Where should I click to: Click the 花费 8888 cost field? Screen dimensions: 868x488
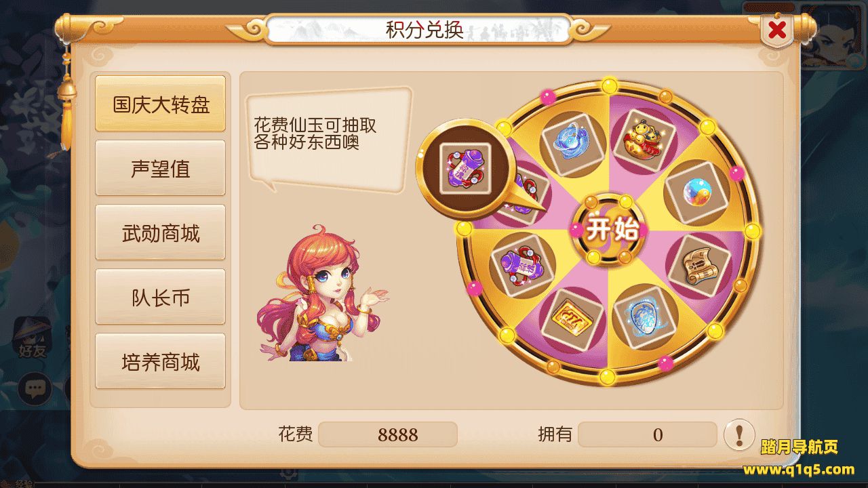pyautogui.click(x=388, y=434)
